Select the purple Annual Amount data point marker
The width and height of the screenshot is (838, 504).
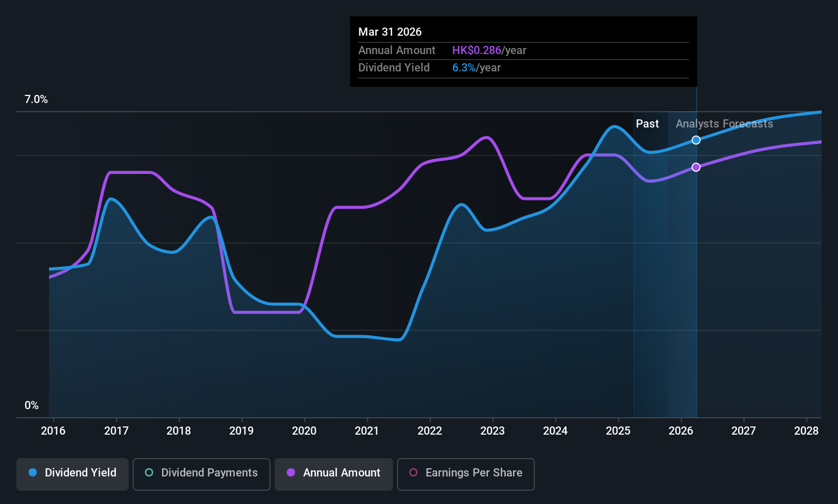(x=696, y=167)
